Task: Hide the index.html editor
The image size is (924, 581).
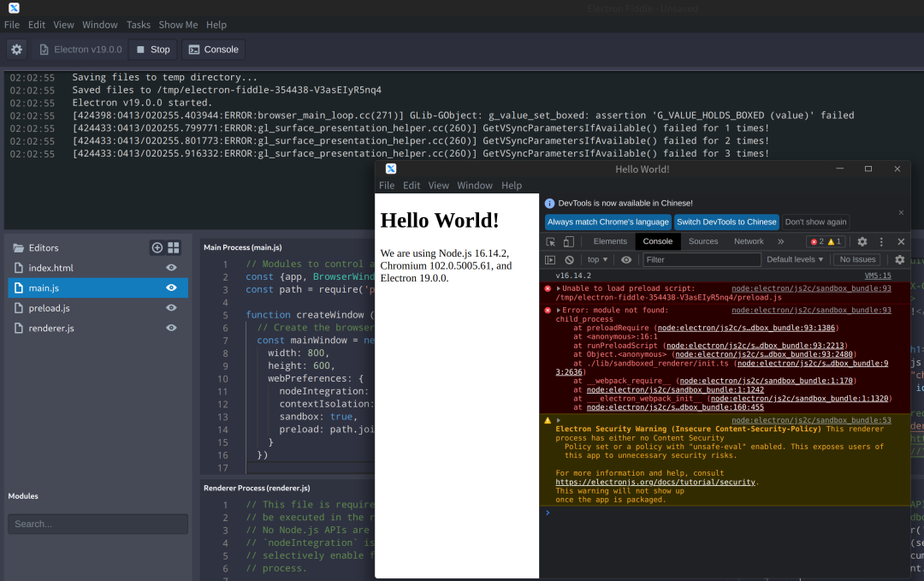Action: click(171, 268)
